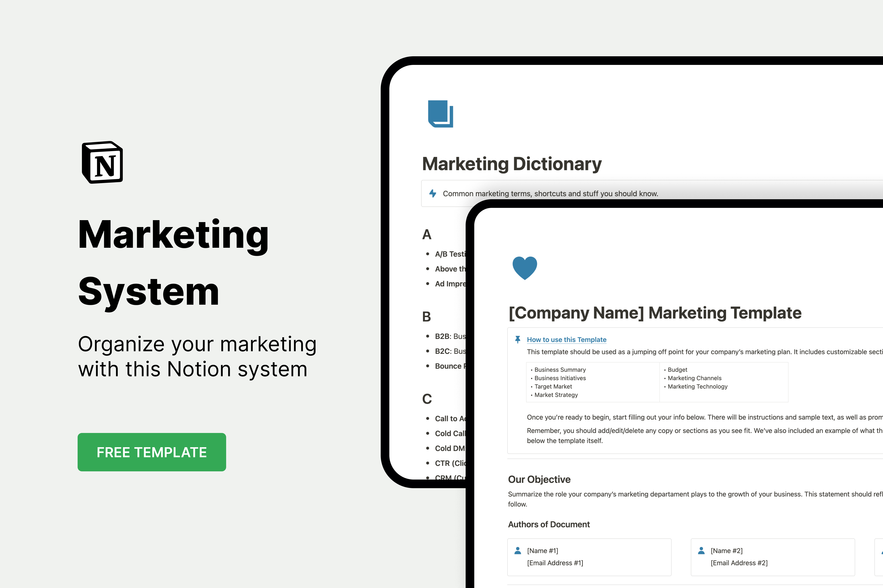
Task: Click the Cold Call list entry
Action: click(450, 433)
